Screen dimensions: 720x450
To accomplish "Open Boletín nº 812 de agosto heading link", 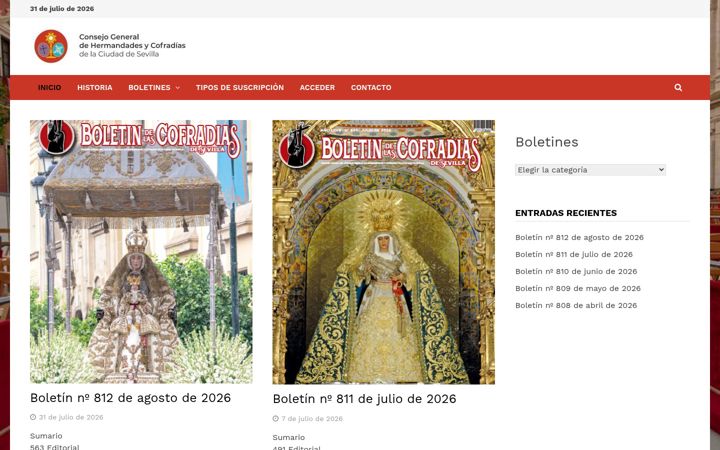I will coord(130,398).
